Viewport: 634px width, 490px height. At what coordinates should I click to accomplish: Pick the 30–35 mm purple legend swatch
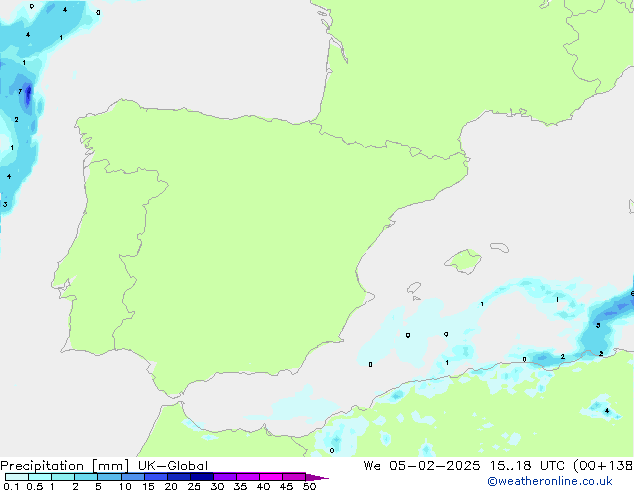click(225, 477)
